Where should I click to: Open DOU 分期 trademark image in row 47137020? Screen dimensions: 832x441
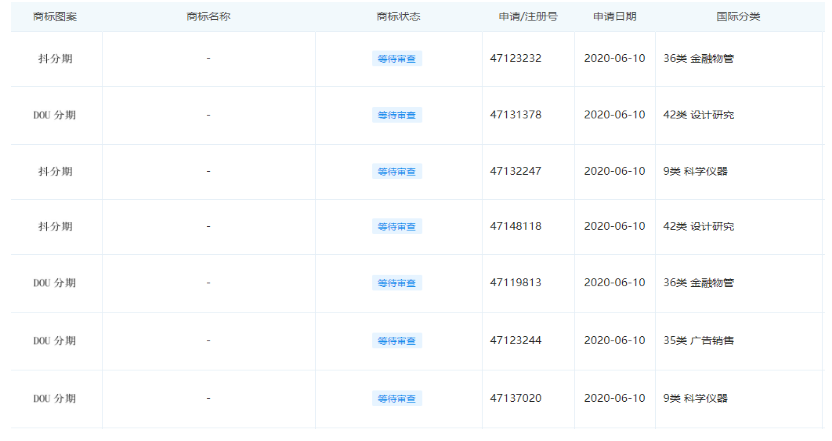55,399
